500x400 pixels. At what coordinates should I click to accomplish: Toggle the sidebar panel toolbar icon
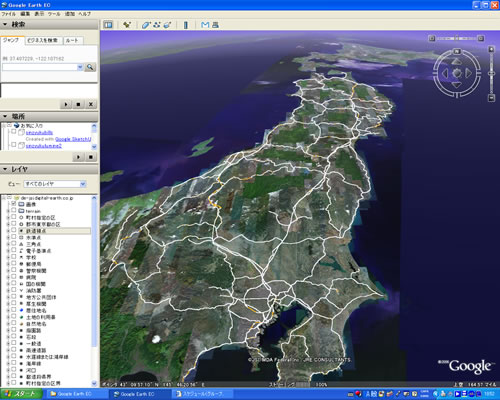point(108,25)
